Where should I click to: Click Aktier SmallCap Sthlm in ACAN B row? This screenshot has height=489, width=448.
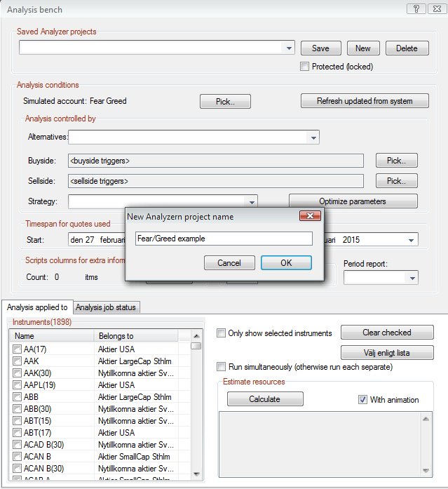tap(134, 457)
